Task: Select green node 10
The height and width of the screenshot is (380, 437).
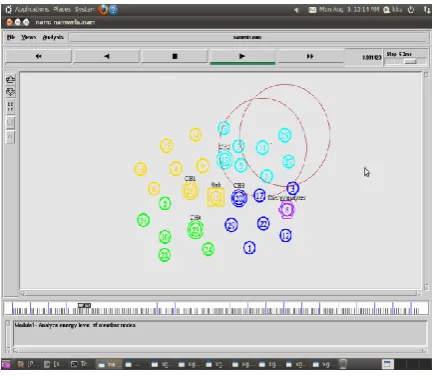Action: pos(165,237)
